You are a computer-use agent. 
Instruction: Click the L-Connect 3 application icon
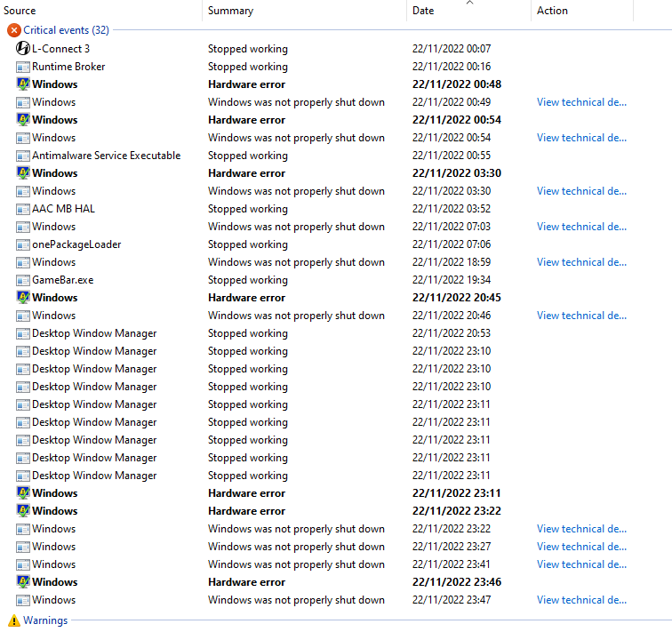coord(23,48)
